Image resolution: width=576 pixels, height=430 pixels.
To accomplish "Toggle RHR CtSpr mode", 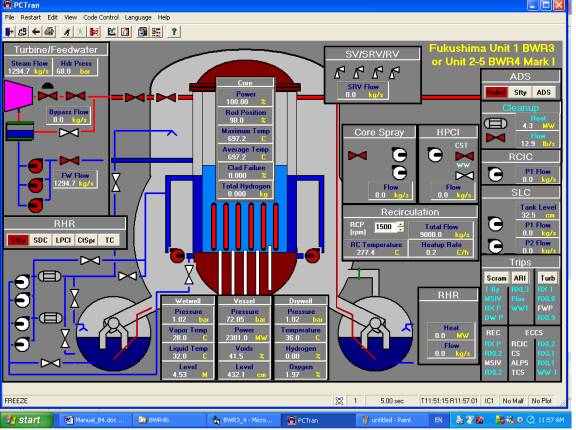I will coord(86,240).
